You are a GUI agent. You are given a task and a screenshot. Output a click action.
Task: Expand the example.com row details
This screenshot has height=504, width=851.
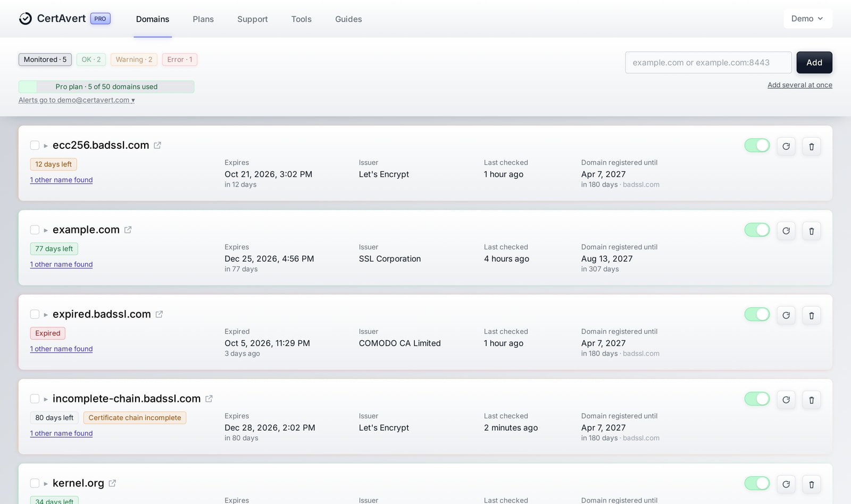[46, 230]
